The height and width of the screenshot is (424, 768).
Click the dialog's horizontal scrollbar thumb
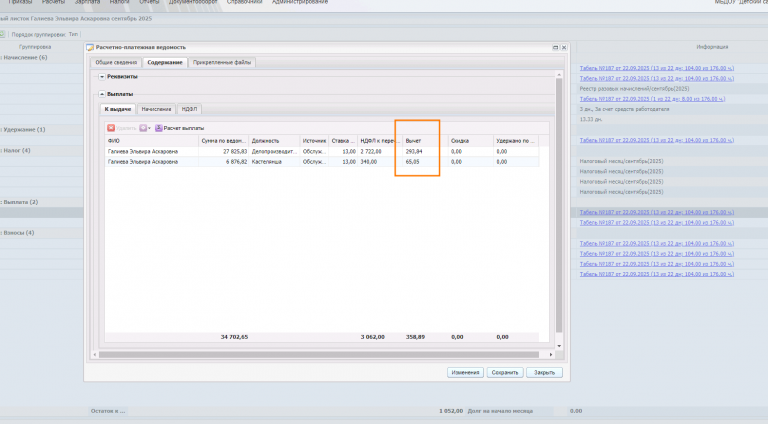click(319, 354)
